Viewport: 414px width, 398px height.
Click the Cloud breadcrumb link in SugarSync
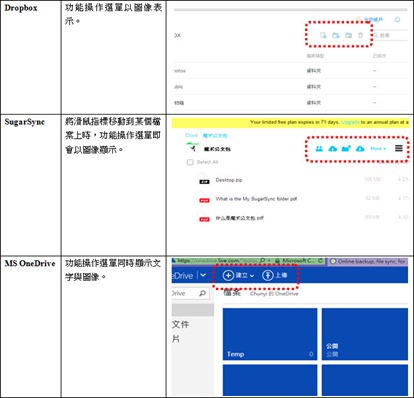tap(191, 135)
